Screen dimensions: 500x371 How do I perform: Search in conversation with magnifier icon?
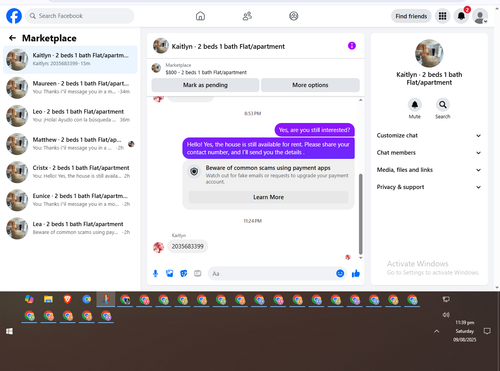pos(443,105)
